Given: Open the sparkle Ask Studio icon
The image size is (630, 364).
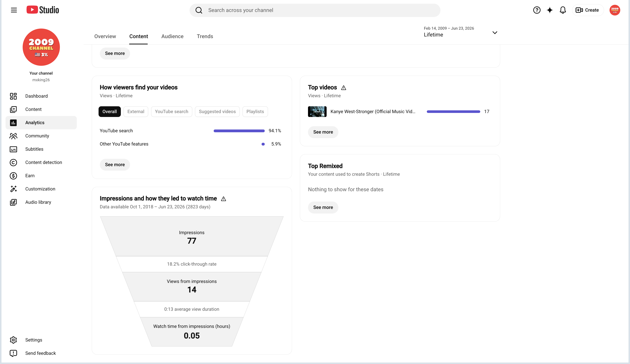Looking at the screenshot, I should pyautogui.click(x=549, y=10).
